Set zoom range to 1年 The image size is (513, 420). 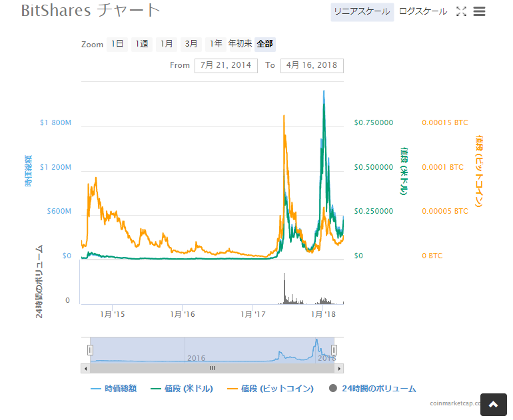pos(216,44)
